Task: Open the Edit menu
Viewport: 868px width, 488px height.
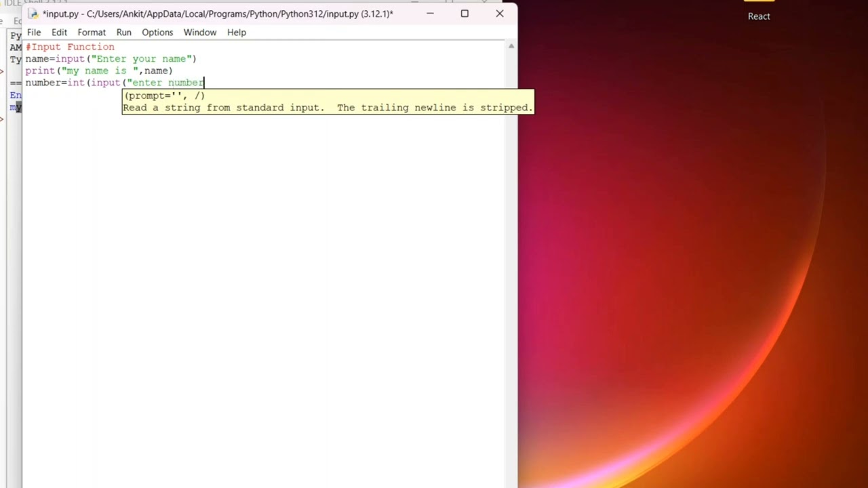Action: point(59,33)
